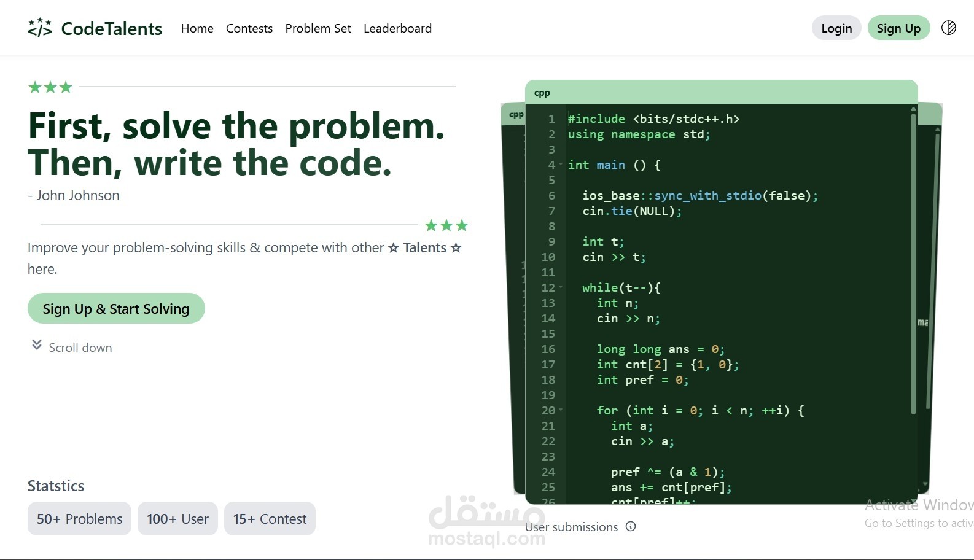This screenshot has height=560, width=974.
Task: Click line number 23 in code gutter
Action: pyautogui.click(x=548, y=456)
